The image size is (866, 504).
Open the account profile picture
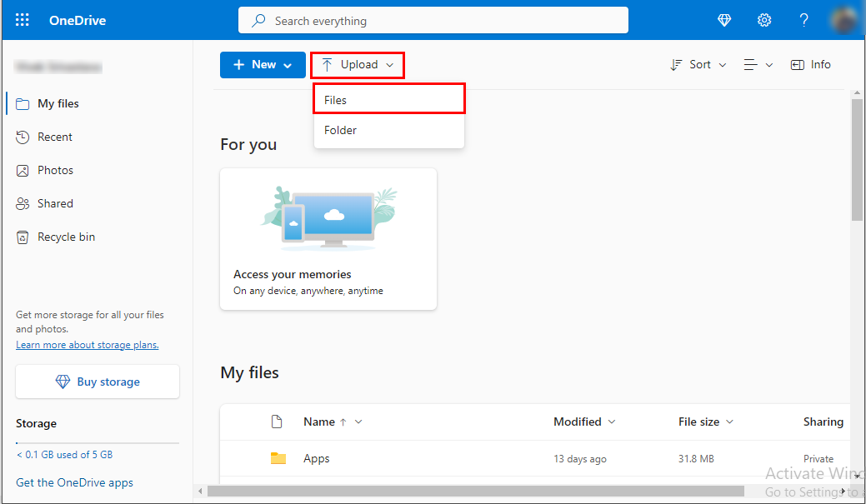[x=843, y=21]
